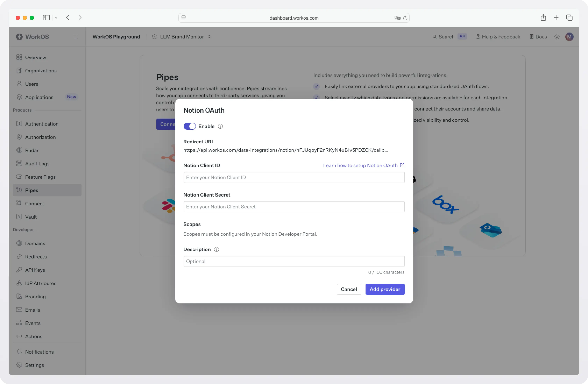Toggle light/dark theme with the sun icon
The height and width of the screenshot is (384, 588).
coord(557,37)
